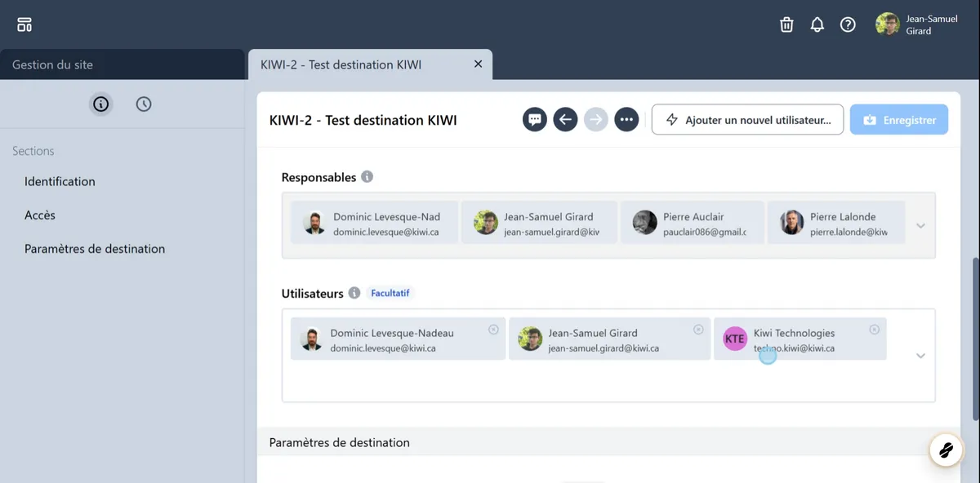
Task: Go to Paramètres de destination section
Action: (95, 249)
